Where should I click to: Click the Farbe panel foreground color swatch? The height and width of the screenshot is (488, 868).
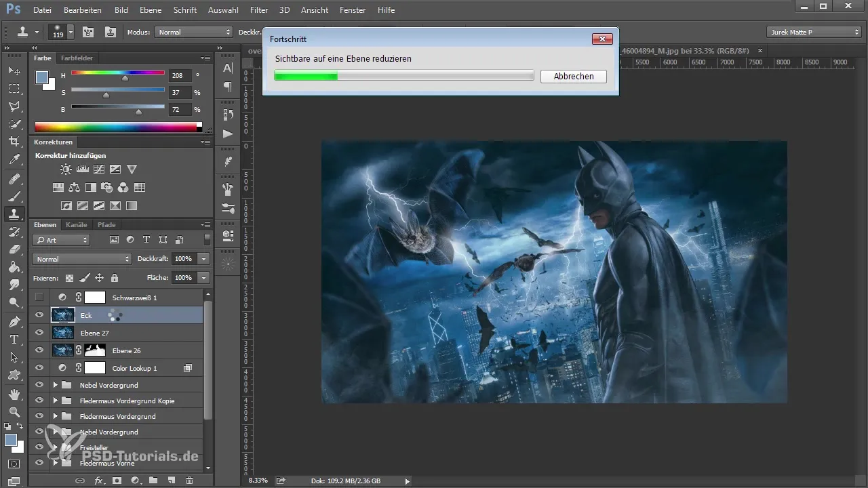(x=42, y=77)
